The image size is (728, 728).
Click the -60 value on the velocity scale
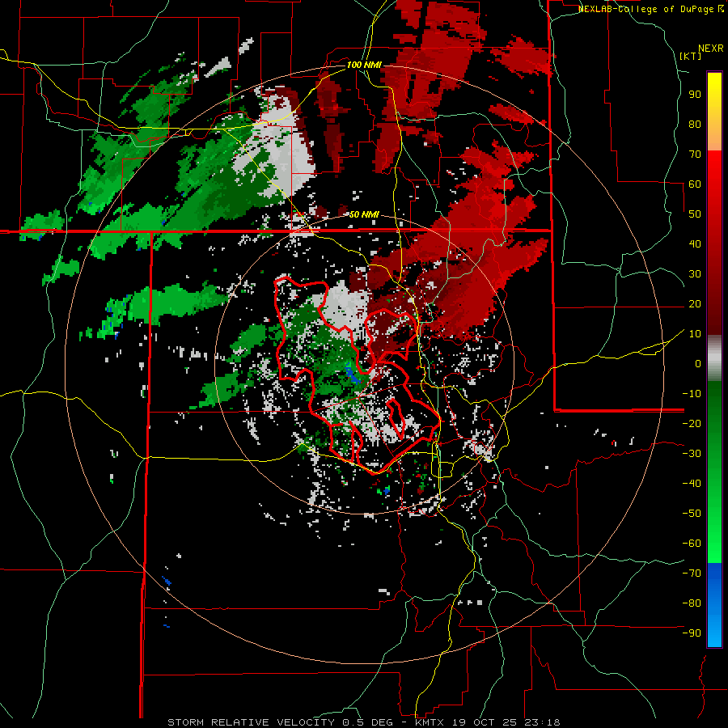point(692,544)
